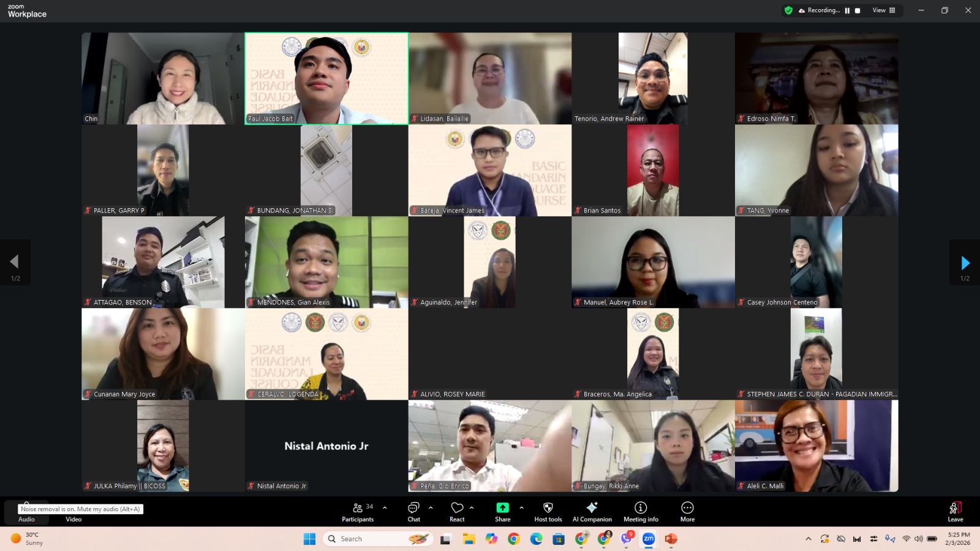Image resolution: width=980 pixels, height=551 pixels.
Task: Start screen sharing with Share button
Action: [x=502, y=512]
